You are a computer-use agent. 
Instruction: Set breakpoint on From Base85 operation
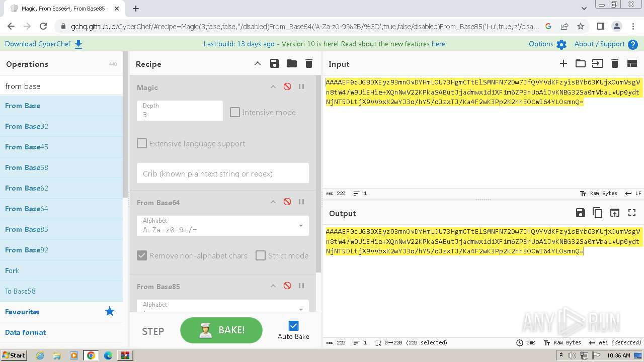[301, 286]
